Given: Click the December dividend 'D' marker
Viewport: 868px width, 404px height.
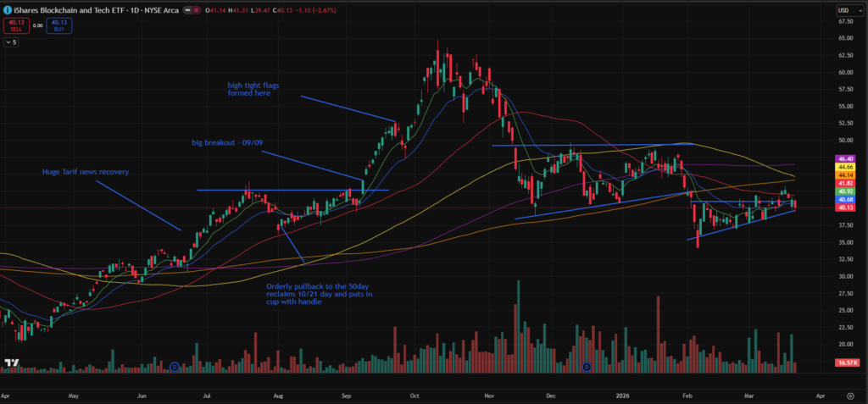Looking at the screenshot, I should tap(587, 367).
